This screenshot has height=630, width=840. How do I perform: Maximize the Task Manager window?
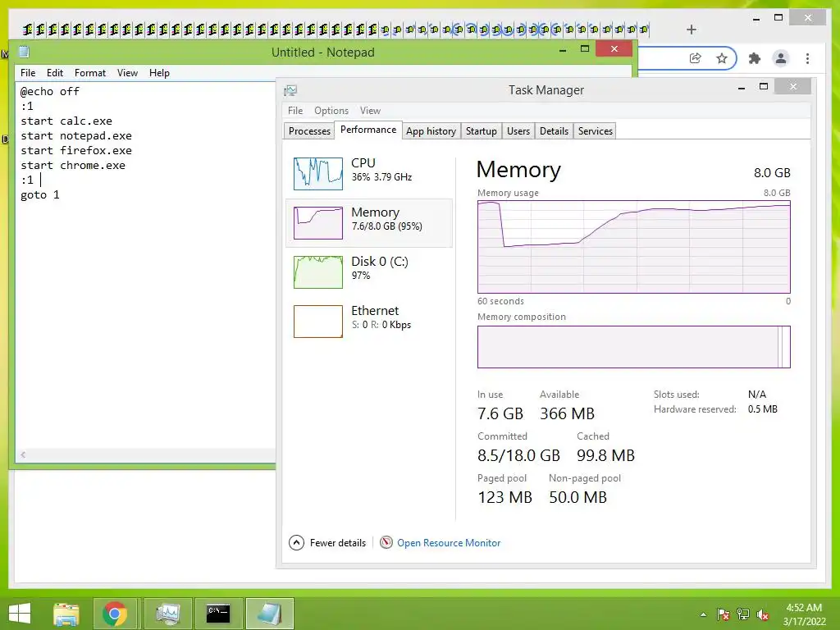click(x=764, y=87)
